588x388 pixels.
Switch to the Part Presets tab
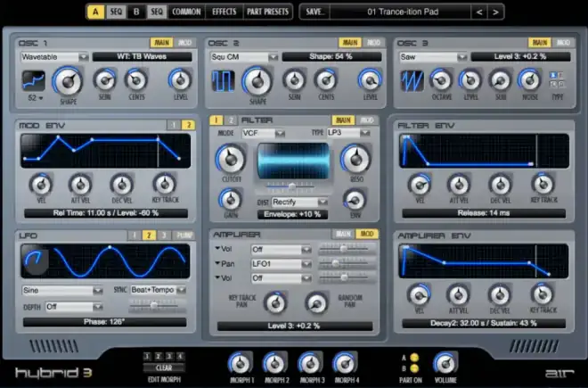click(269, 12)
